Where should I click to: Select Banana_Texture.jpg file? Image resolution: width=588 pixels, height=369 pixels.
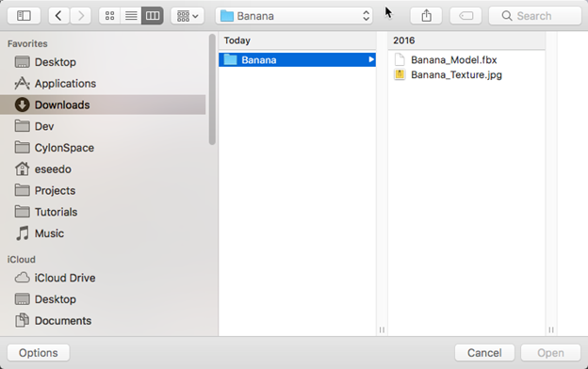point(466,74)
